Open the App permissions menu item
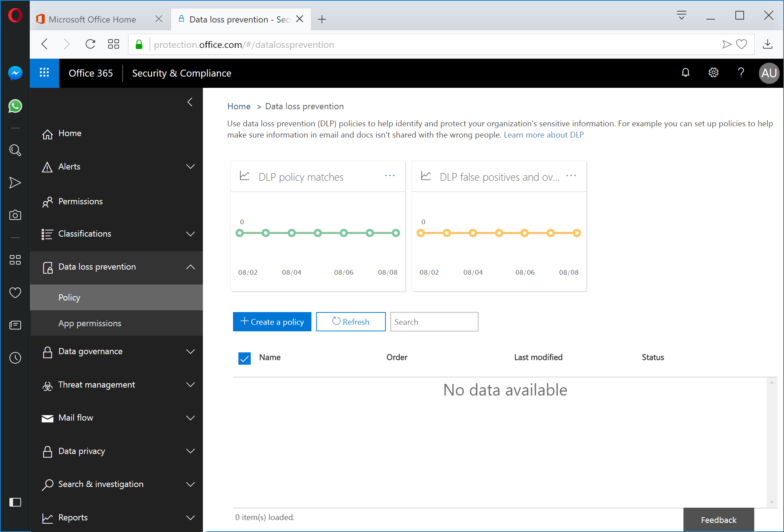784x532 pixels. 90,323
